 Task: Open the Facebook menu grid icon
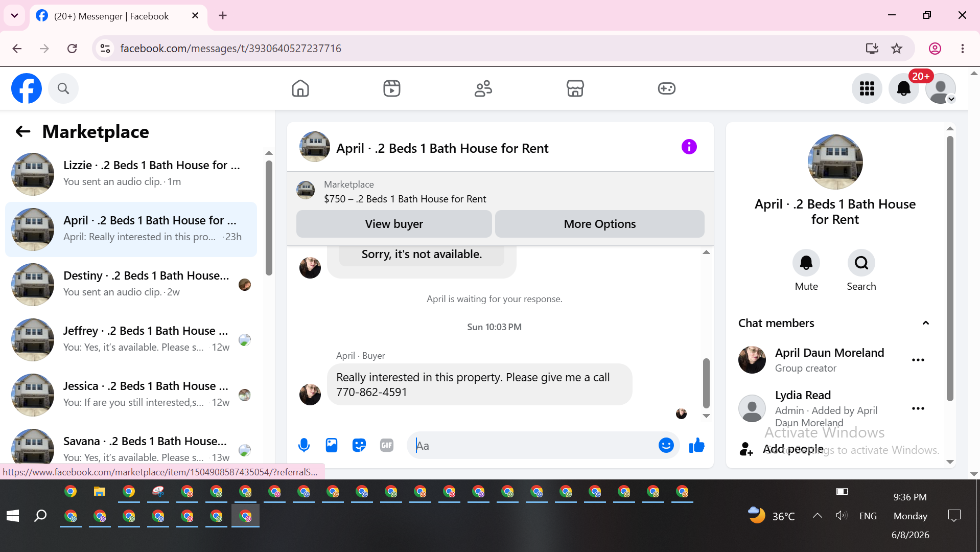tap(867, 88)
